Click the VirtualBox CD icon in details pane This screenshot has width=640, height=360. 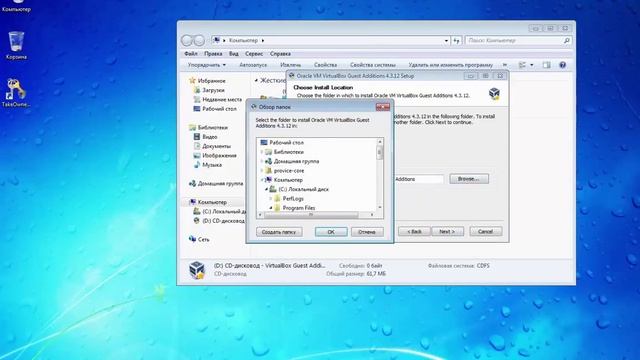click(197, 270)
